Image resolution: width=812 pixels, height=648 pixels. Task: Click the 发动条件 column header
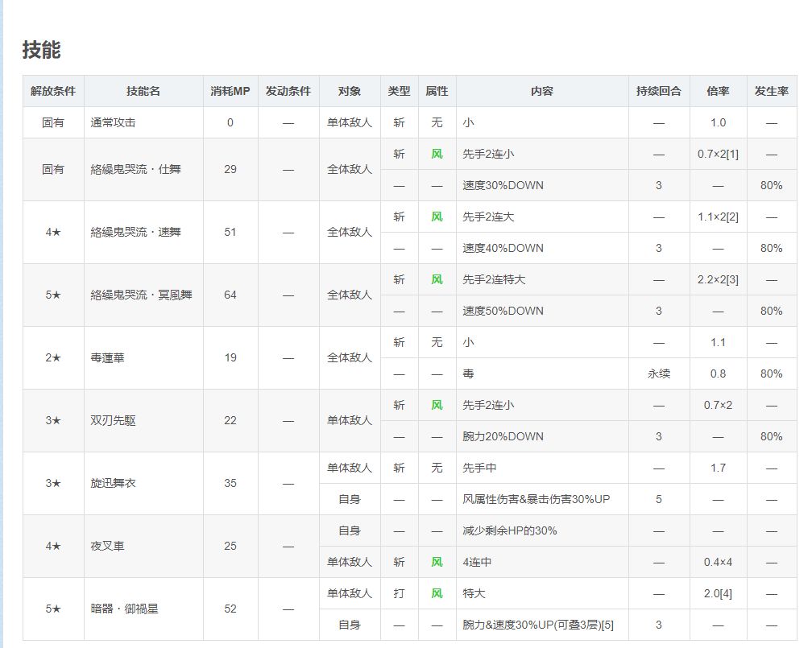coord(288,91)
